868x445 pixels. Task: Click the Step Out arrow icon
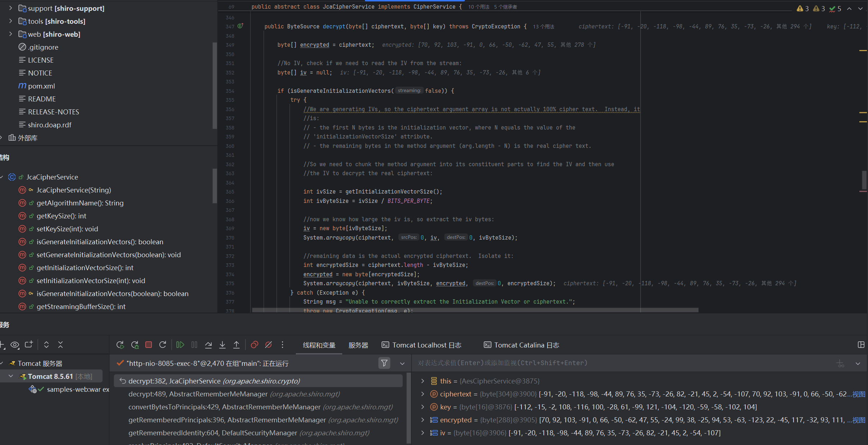236,345
